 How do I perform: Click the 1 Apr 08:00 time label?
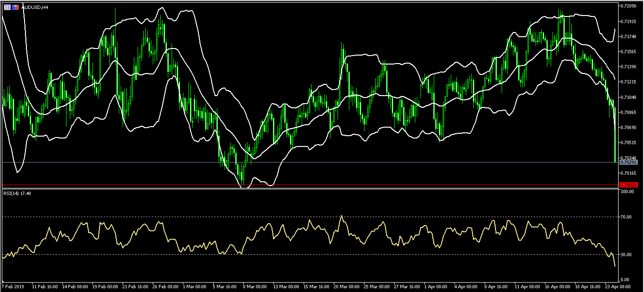[436, 286]
